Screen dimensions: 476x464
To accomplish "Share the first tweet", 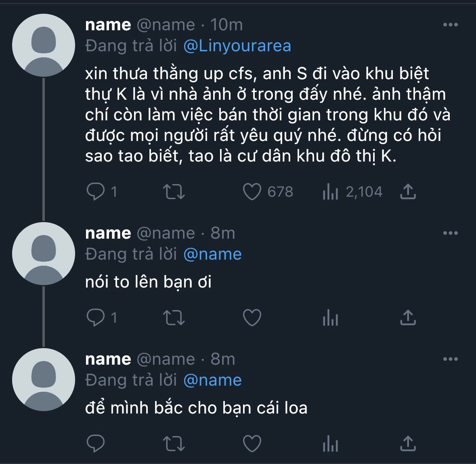I will (408, 192).
